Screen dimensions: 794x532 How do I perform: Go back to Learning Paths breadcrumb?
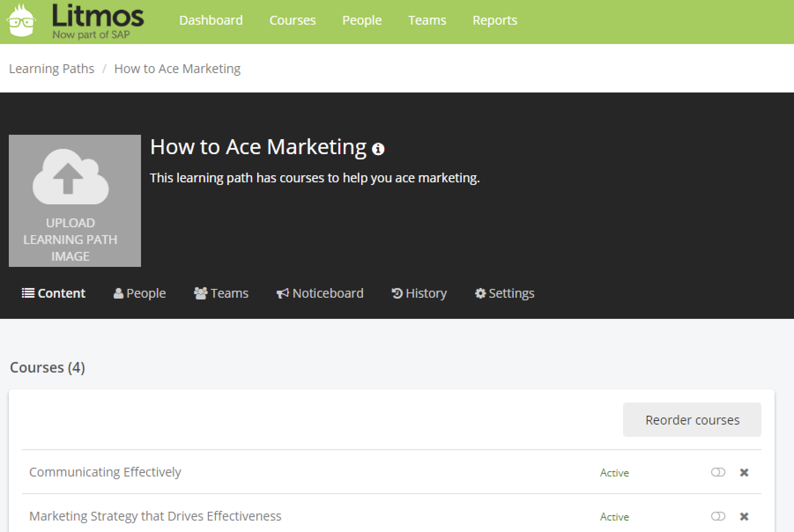click(52, 69)
